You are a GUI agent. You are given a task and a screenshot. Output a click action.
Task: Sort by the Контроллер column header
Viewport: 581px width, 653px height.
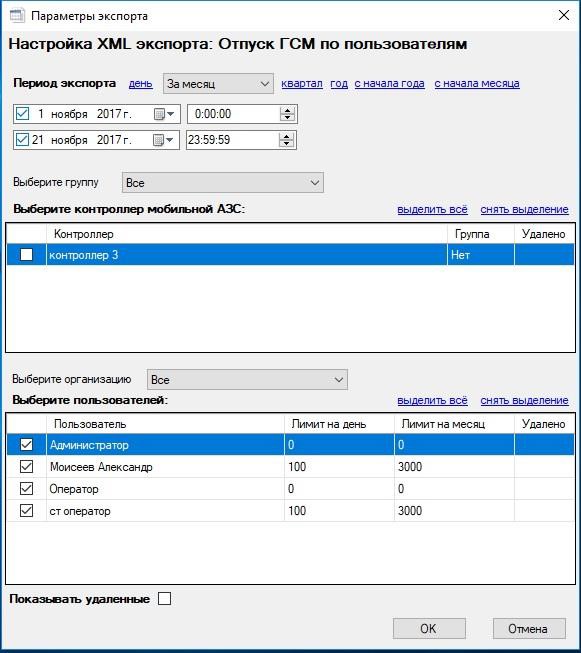pos(247,234)
